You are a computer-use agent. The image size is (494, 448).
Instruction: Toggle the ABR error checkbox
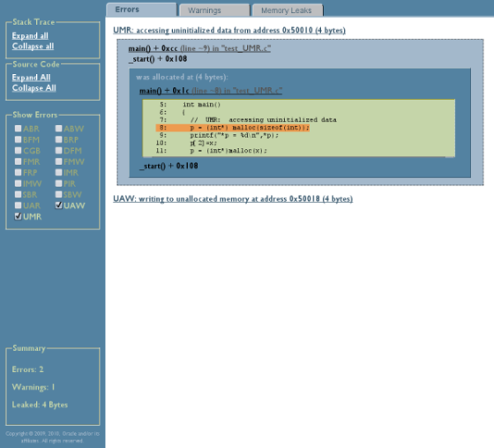click(18, 128)
